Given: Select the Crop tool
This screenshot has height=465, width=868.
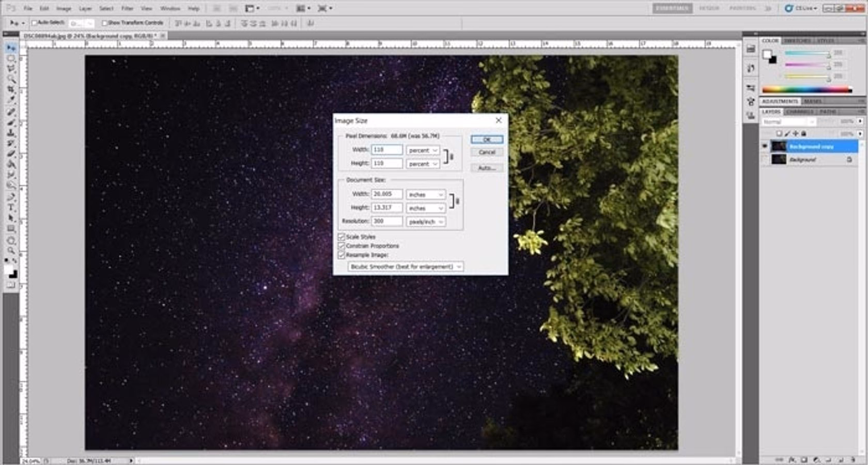Looking at the screenshot, I should pos(11,90).
